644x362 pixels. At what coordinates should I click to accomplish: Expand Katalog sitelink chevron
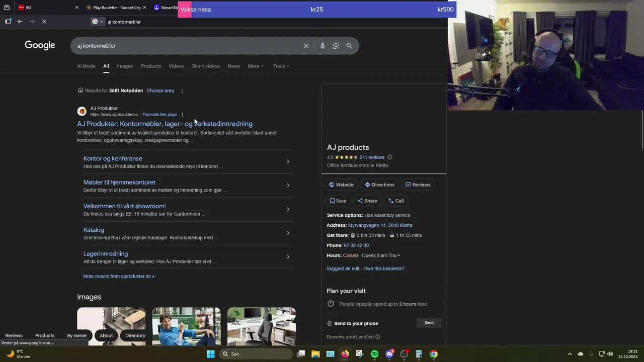(x=288, y=233)
